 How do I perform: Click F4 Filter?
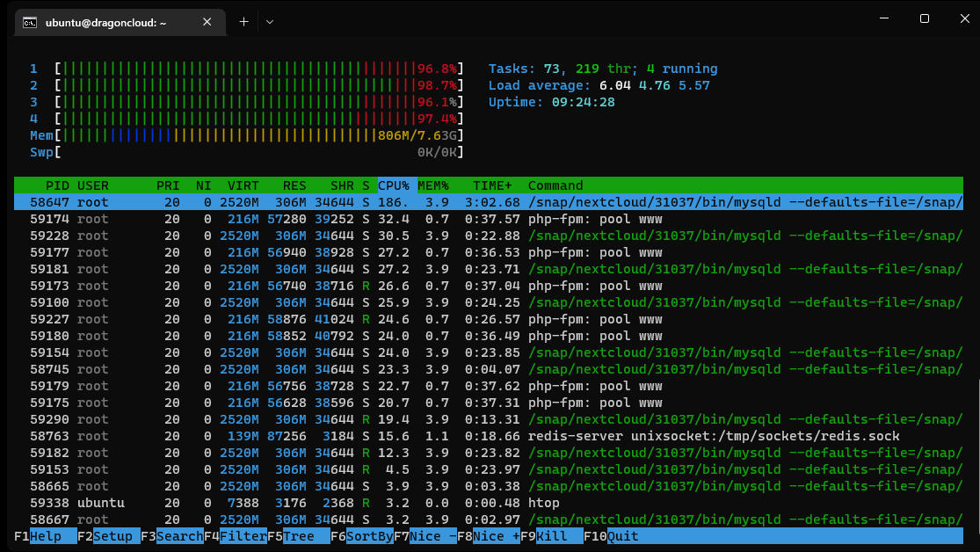pyautogui.click(x=244, y=536)
